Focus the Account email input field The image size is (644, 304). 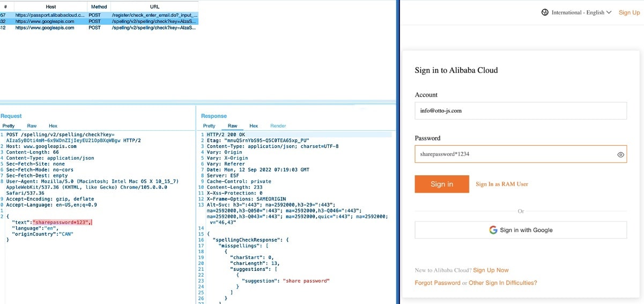tap(521, 110)
